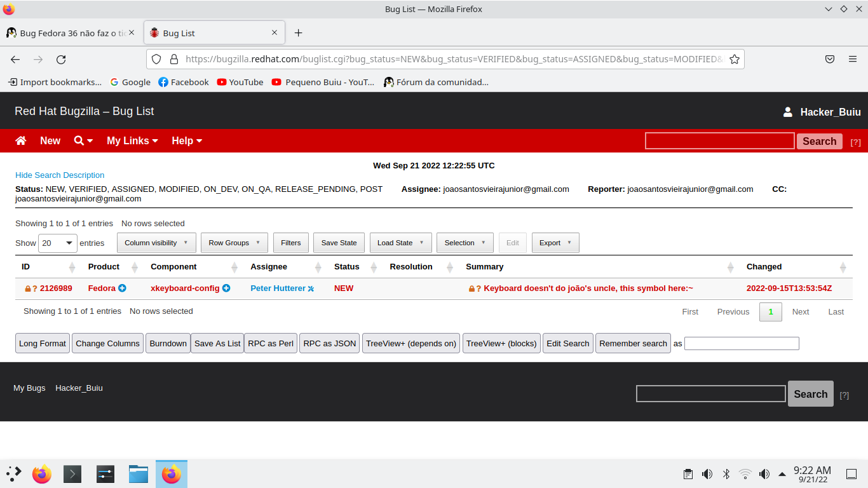Open bug 2126989 link

click(56, 288)
